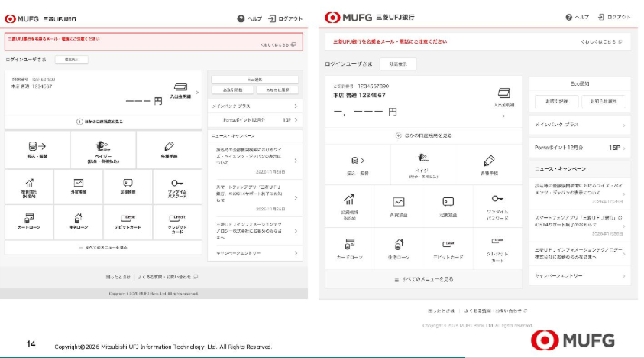Open the iOS14 support news chevron in left screenshot
The image size is (644, 358).
tap(296, 198)
